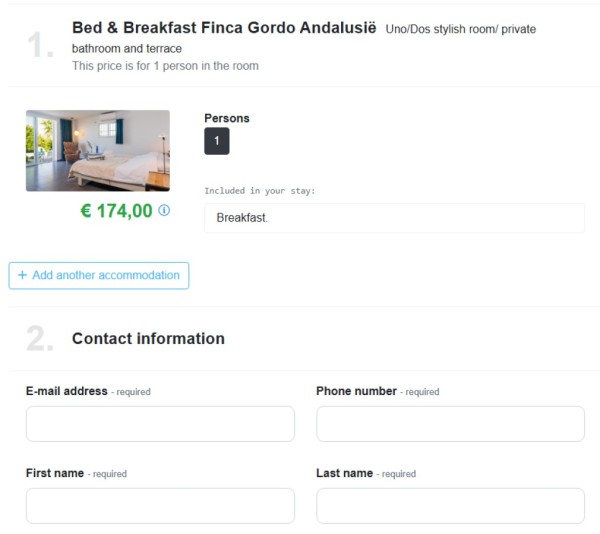The width and height of the screenshot is (600, 534).
Task: Click the "Phone number" field label
Action: [356, 392]
